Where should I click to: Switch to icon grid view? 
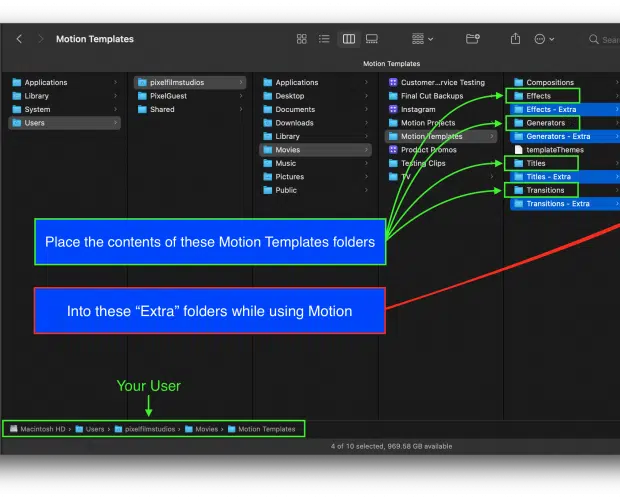point(302,39)
